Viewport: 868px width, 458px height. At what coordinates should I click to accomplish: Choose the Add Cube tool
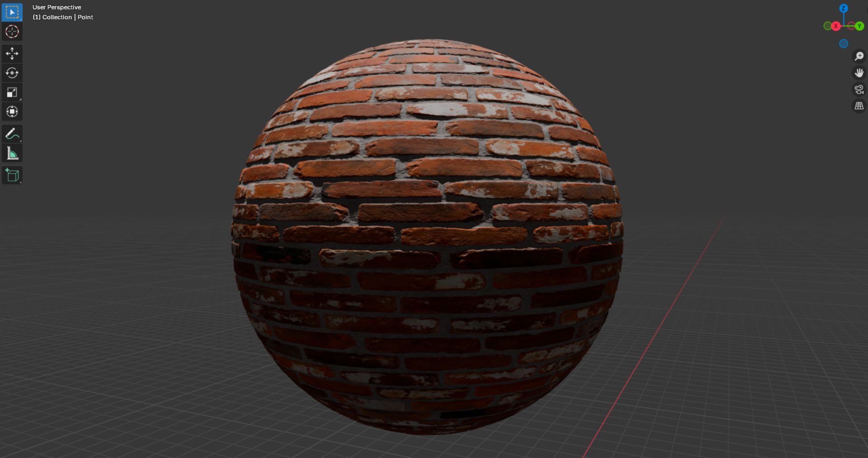[x=12, y=175]
